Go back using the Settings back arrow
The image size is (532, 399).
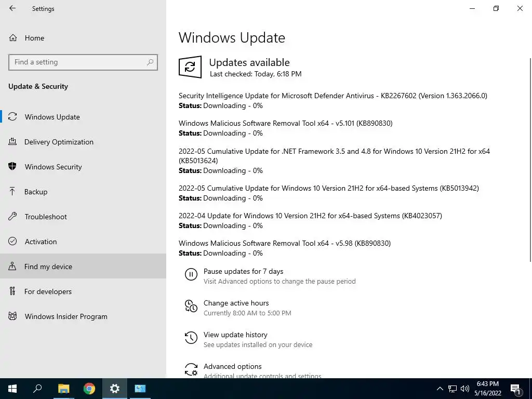click(12, 8)
